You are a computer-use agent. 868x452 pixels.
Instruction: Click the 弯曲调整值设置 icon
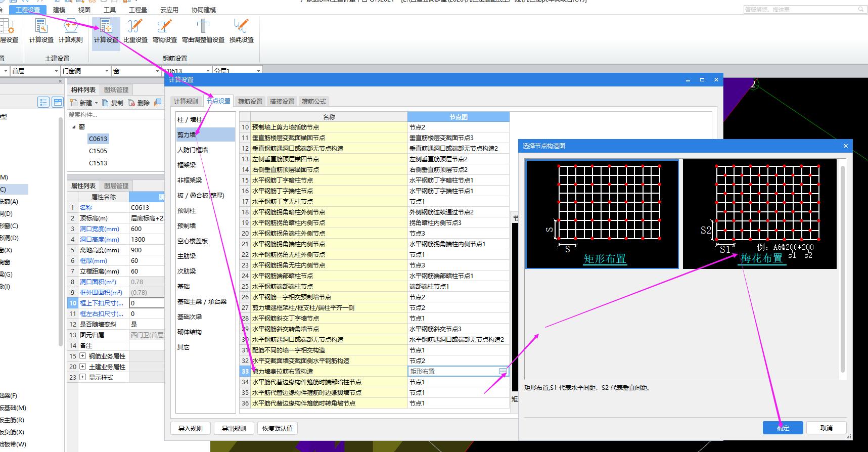pyautogui.click(x=203, y=31)
